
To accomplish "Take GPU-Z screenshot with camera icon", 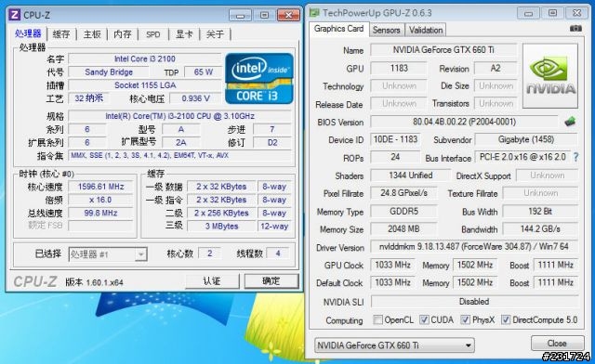I will click(575, 29).
